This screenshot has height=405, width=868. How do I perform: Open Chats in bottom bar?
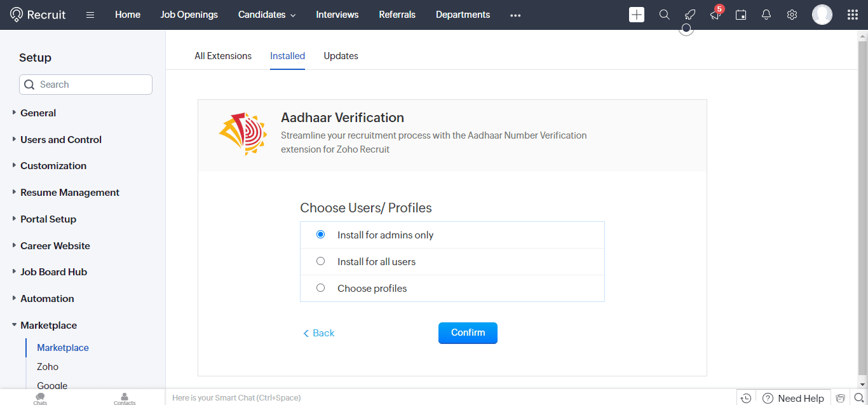point(41,399)
